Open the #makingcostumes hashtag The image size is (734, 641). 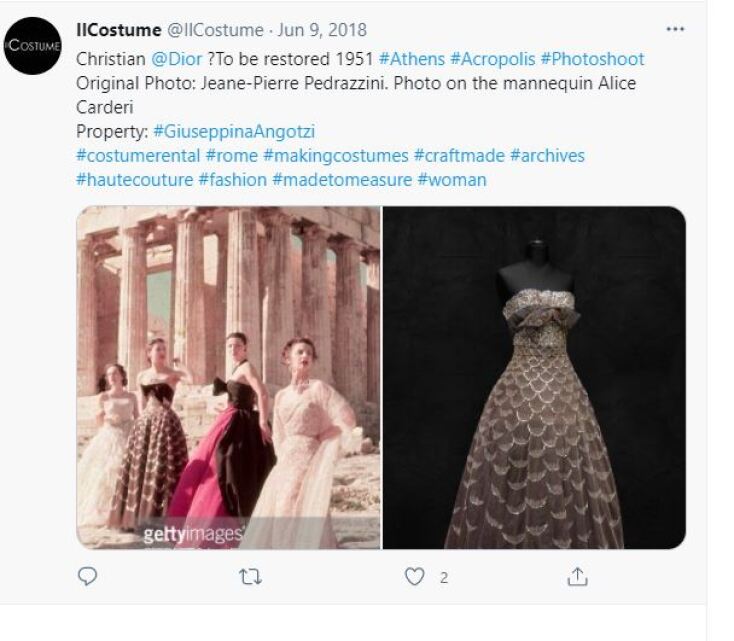pyautogui.click(x=336, y=156)
